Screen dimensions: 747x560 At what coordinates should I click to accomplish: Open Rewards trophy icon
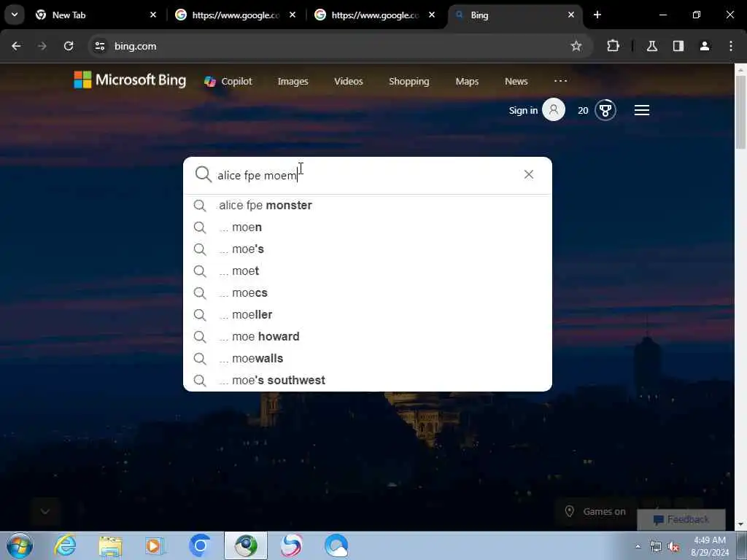[605, 111]
